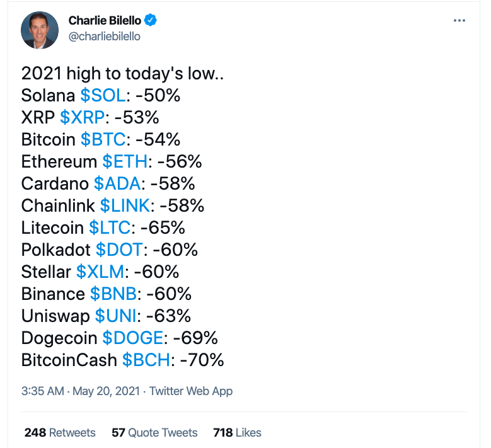Open the tweet's three-dot more menu
Image resolution: width=491 pixels, height=448 pixels.
pyautogui.click(x=459, y=21)
